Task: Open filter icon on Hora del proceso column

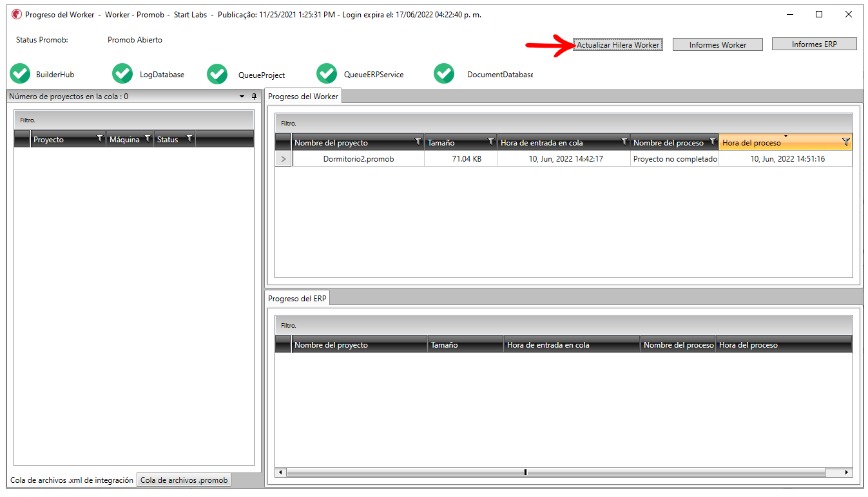Action: click(x=846, y=142)
